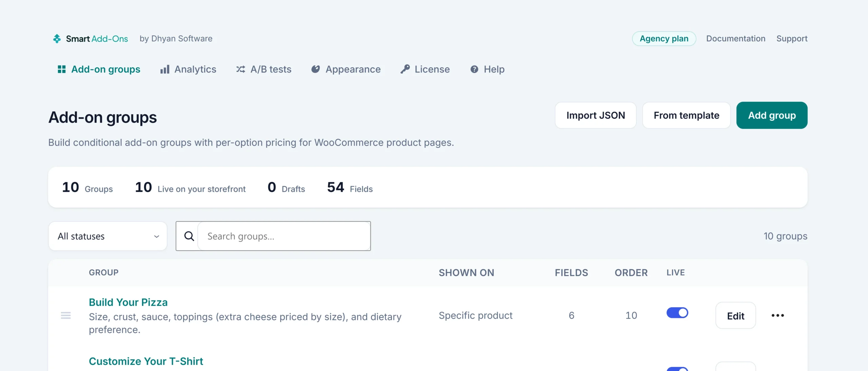Open the Help tab

click(x=487, y=69)
